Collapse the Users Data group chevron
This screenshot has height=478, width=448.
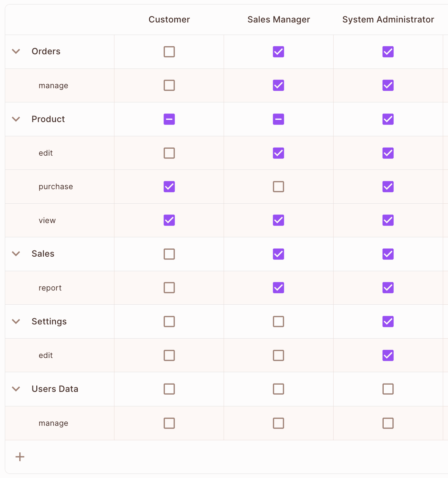tap(16, 389)
